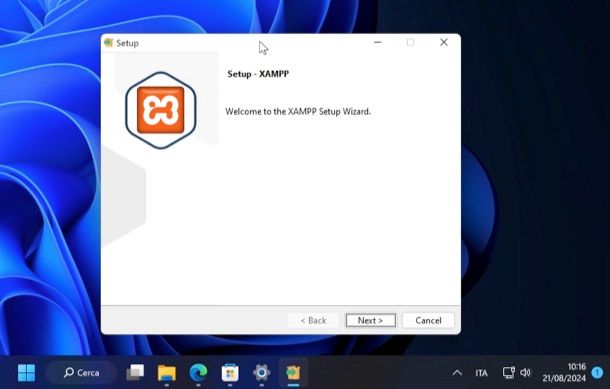Close the Setup window
This screenshot has width=610, height=389.
click(444, 42)
